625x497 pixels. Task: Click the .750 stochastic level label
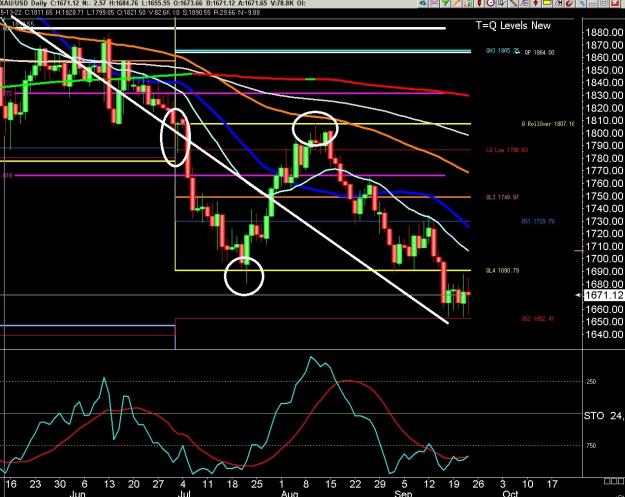[x=591, y=446]
